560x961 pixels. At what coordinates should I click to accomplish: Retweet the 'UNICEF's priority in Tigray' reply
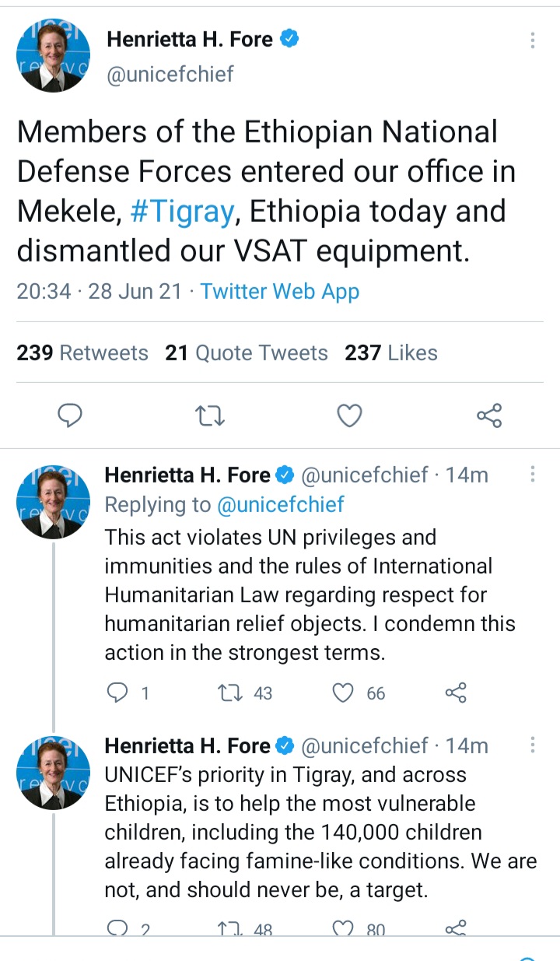click(x=231, y=928)
